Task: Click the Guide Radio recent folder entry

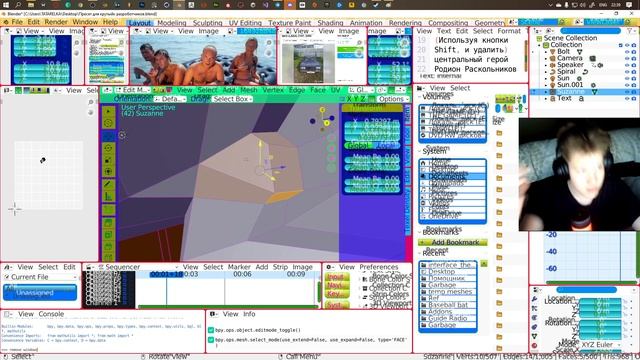Action: [x=447, y=318]
